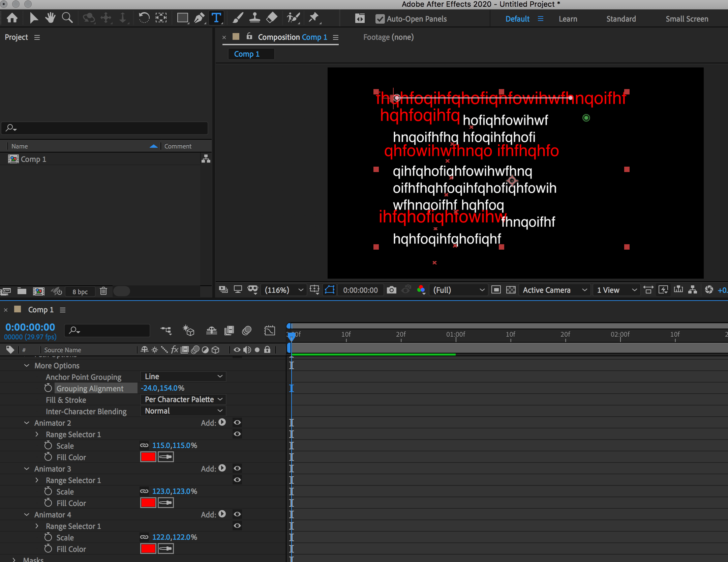Open Animator 2's red Fill Color swatch
Viewport: 728px width, 562px height.
[x=148, y=457]
